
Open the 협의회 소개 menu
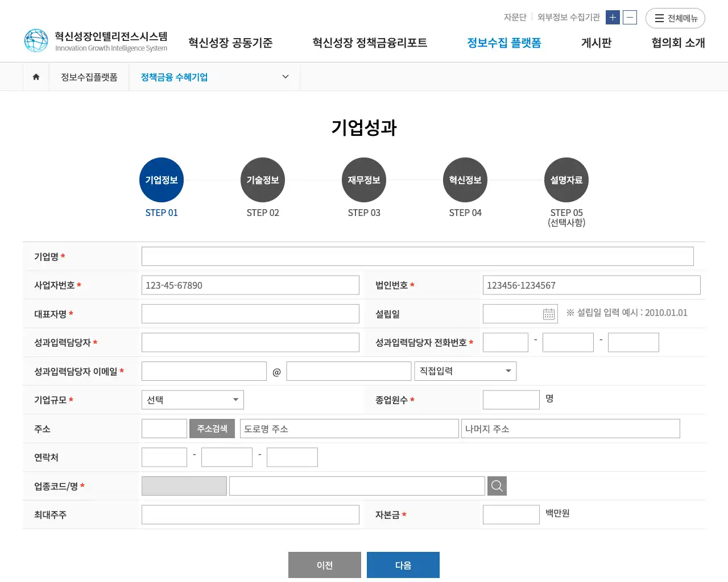[677, 43]
